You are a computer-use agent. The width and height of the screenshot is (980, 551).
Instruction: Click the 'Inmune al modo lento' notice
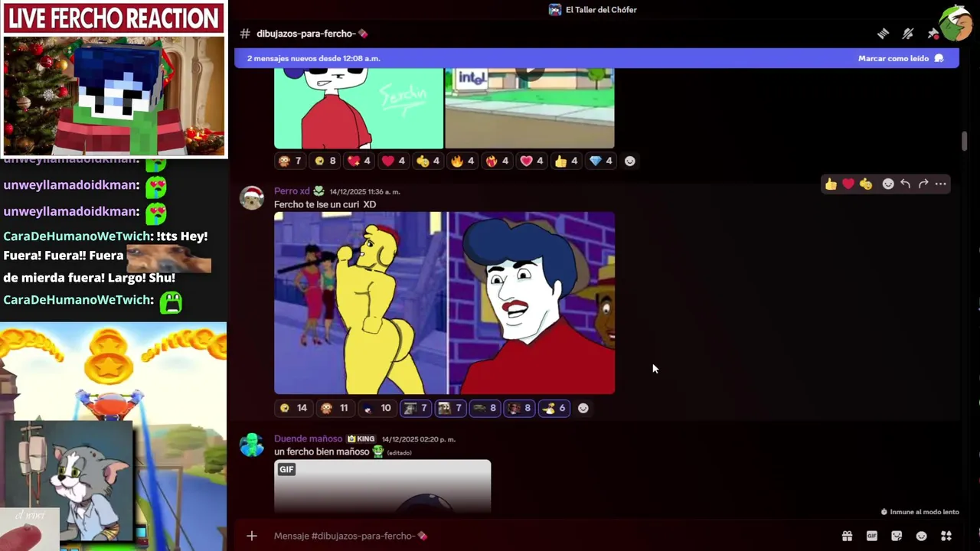coord(920,512)
